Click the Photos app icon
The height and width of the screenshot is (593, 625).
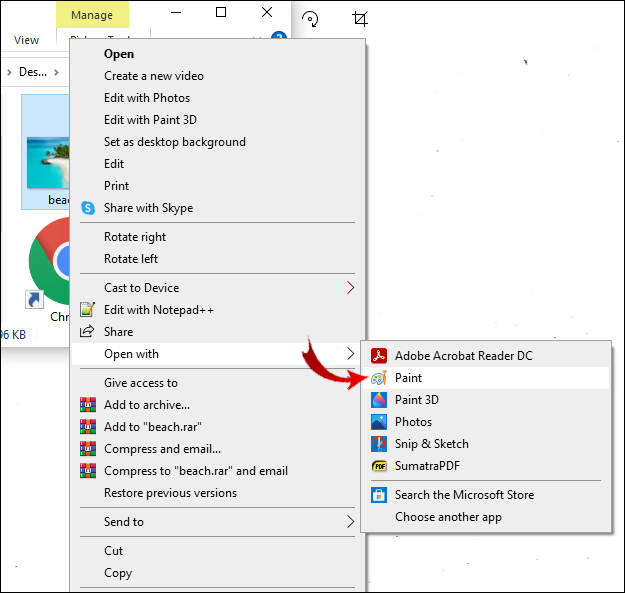tap(379, 422)
